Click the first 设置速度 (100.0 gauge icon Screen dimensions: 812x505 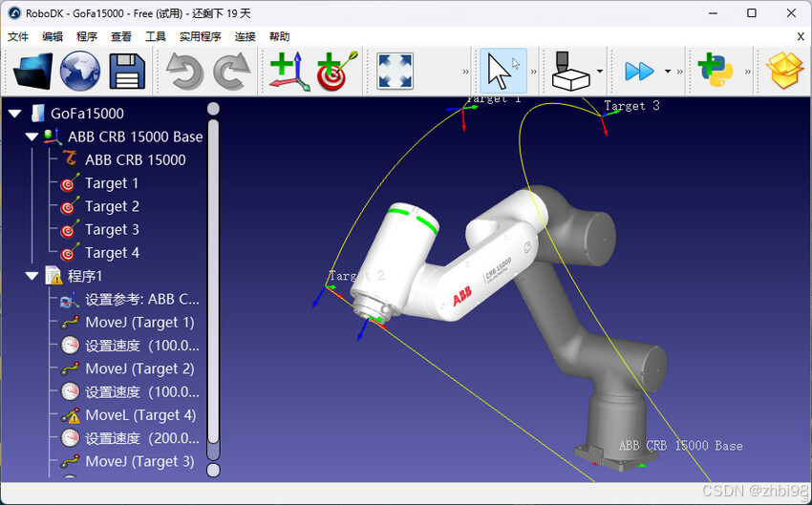tap(70, 346)
